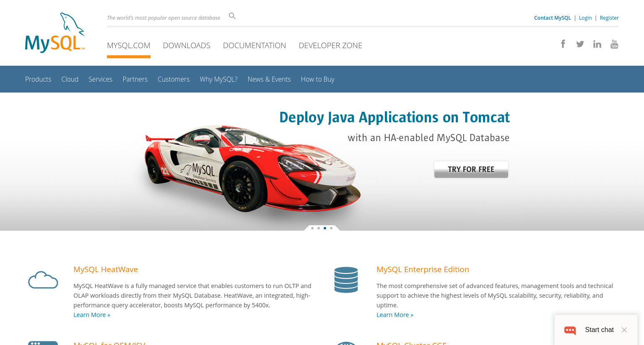Select the second carousel slide dot

[x=319, y=228]
